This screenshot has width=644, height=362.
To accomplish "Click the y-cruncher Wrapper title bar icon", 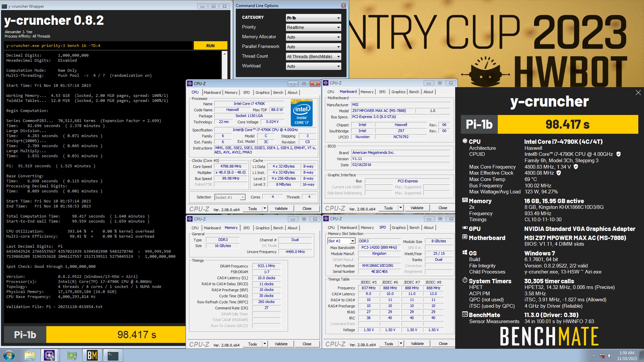I will tap(4, 6).
